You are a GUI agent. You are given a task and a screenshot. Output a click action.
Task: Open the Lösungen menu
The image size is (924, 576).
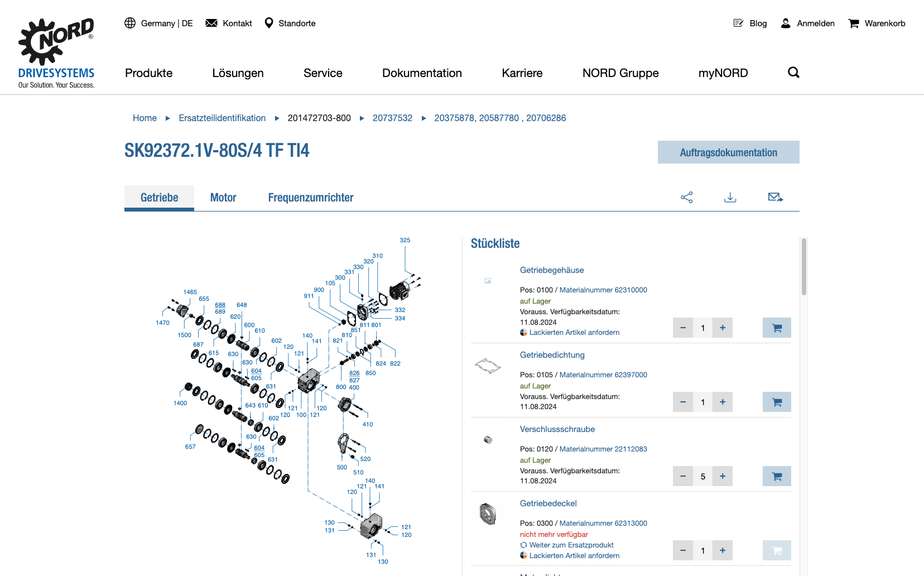238,73
